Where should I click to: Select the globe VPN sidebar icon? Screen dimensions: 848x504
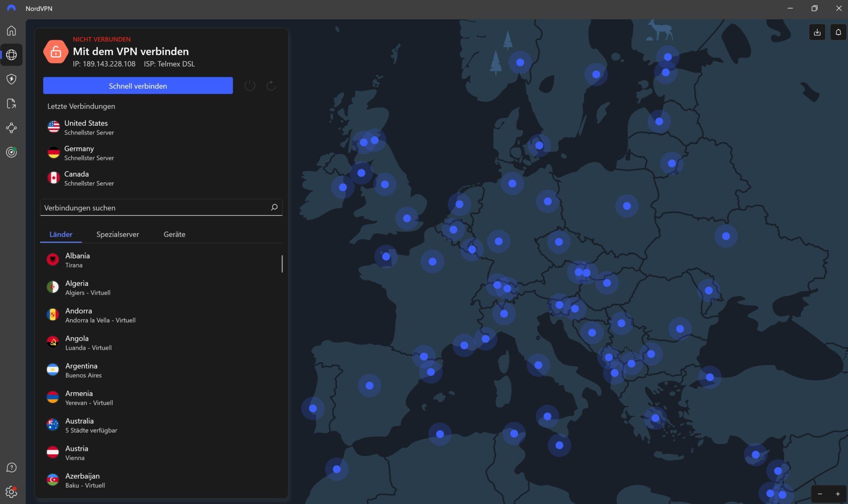[x=11, y=55]
